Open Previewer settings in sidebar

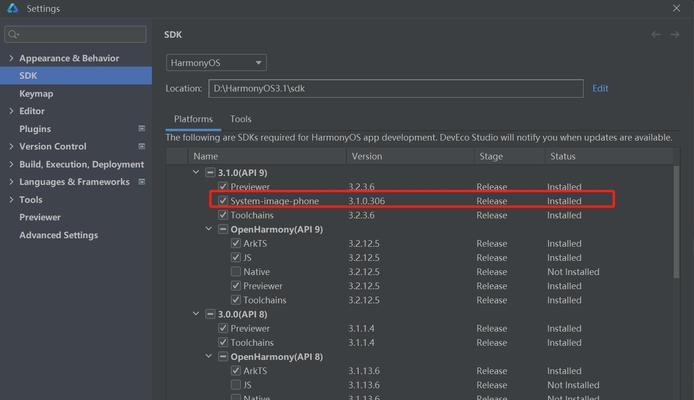(x=40, y=217)
